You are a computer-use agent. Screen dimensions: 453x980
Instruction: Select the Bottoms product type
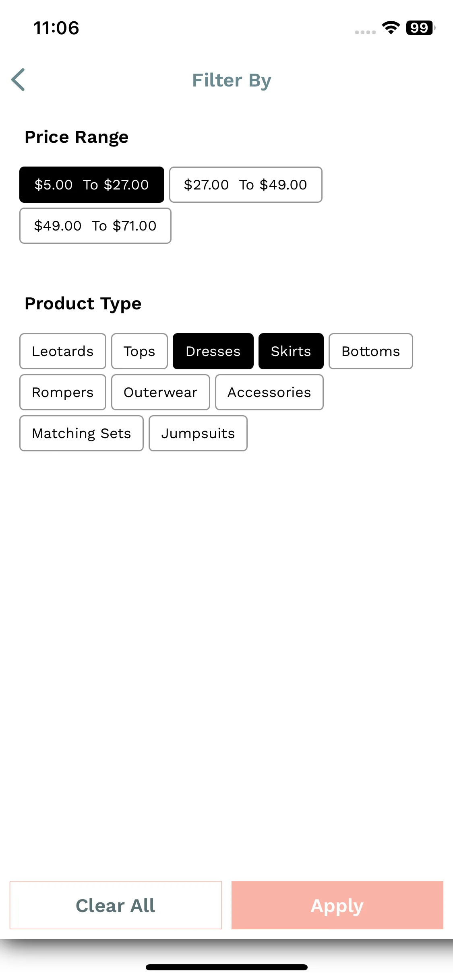371,351
